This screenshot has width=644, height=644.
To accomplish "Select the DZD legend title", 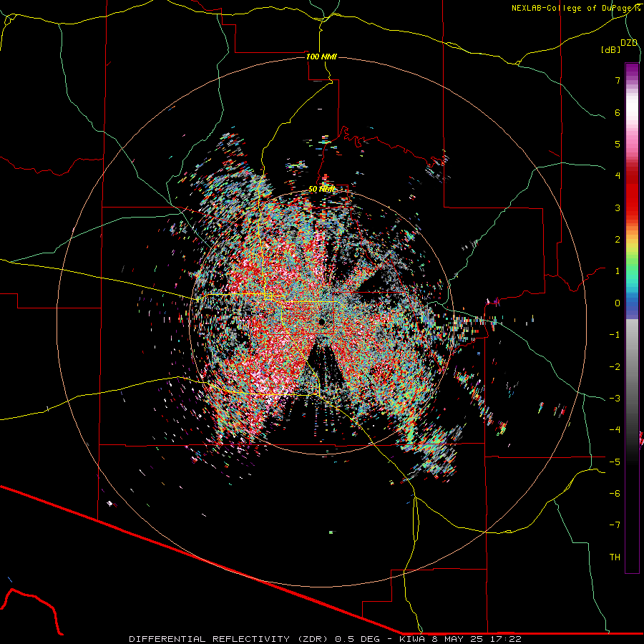I will 629,43.
